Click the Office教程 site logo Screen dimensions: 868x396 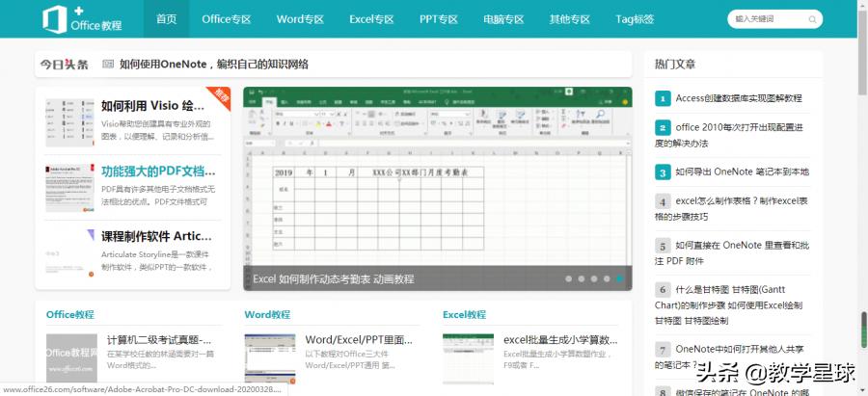[83, 19]
